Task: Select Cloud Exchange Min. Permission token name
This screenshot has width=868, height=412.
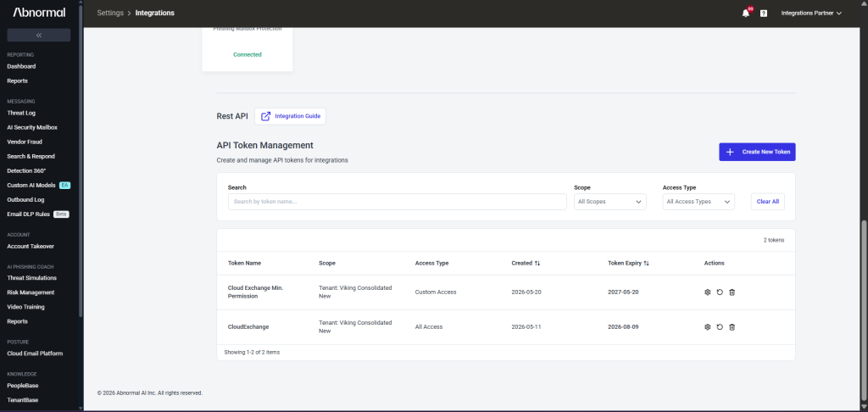Action: 255,292
